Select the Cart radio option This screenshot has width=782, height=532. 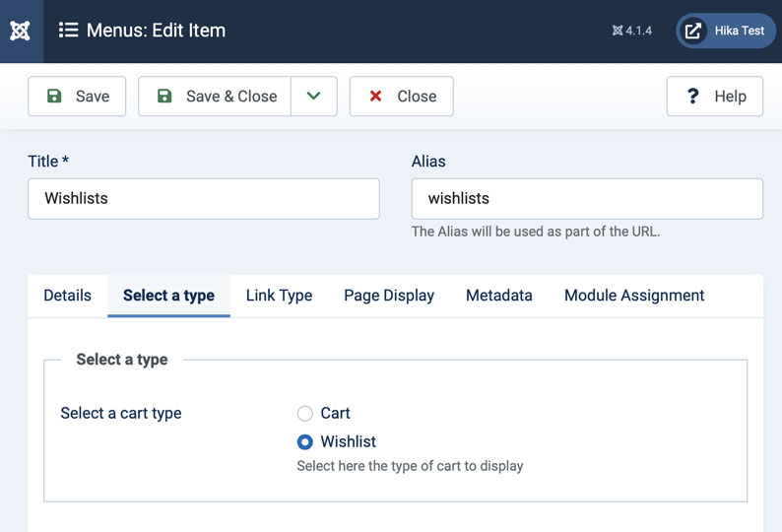coord(305,414)
